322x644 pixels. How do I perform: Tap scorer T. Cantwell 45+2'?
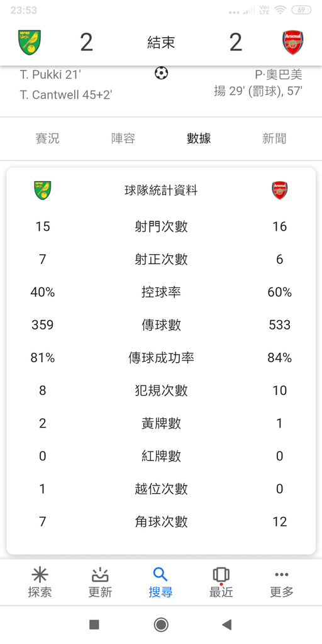[x=66, y=95]
